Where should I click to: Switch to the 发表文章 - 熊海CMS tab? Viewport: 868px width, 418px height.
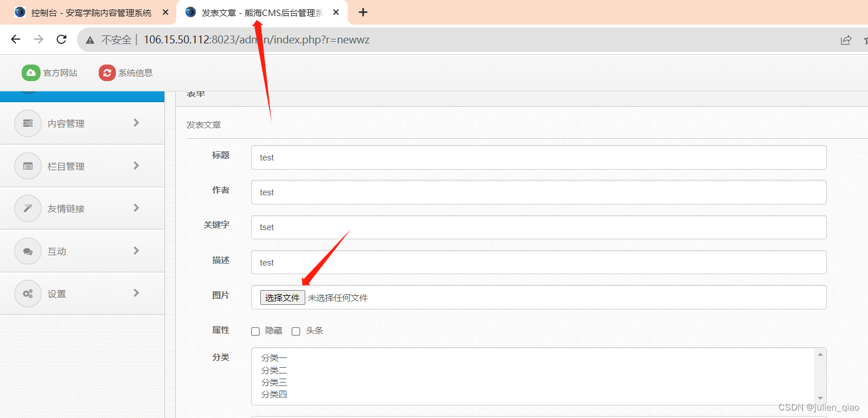click(263, 13)
